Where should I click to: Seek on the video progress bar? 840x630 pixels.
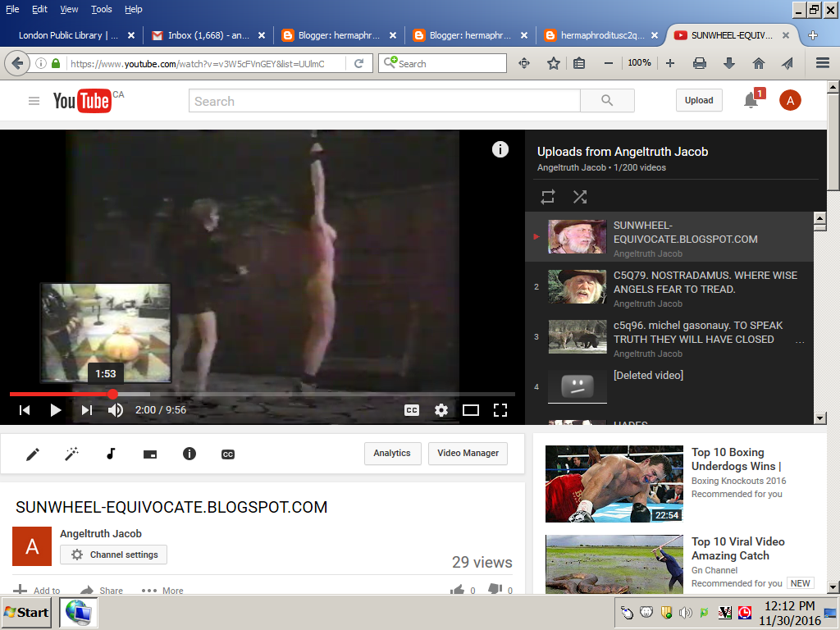262,395
